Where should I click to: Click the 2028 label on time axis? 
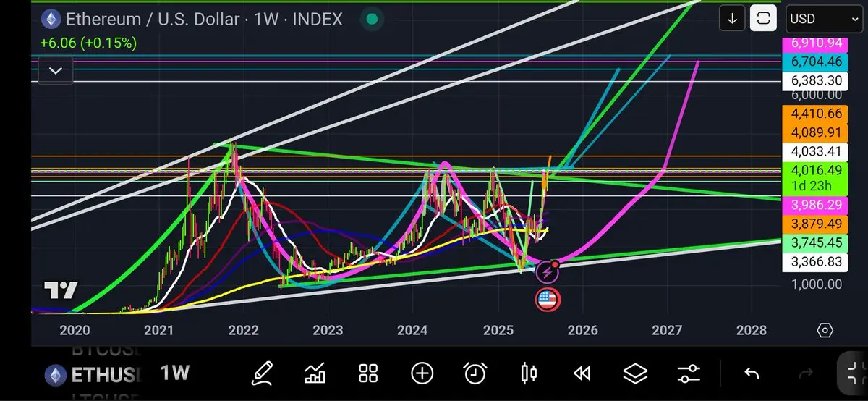point(751,330)
